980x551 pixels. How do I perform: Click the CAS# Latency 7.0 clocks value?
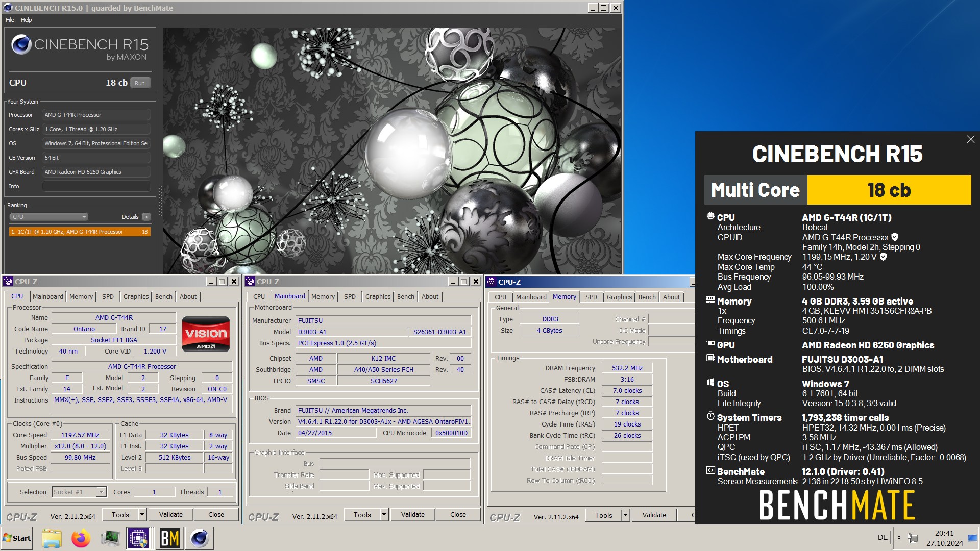627,391
